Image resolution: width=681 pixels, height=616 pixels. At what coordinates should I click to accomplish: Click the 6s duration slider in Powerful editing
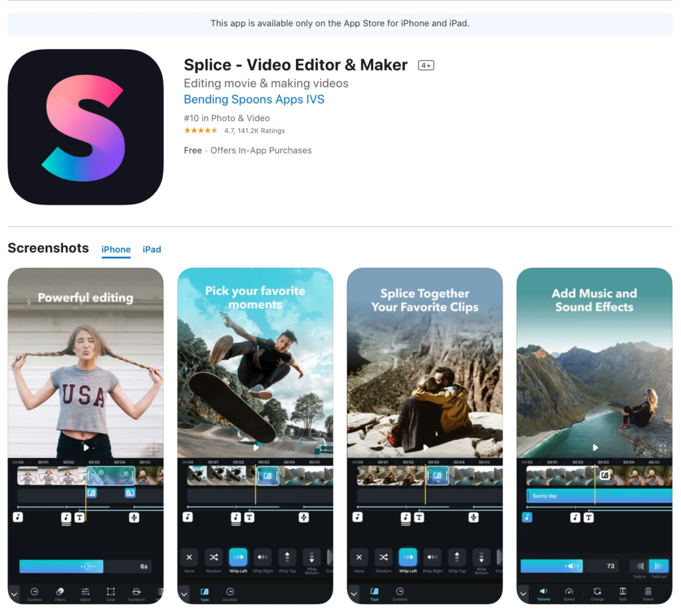click(x=85, y=567)
